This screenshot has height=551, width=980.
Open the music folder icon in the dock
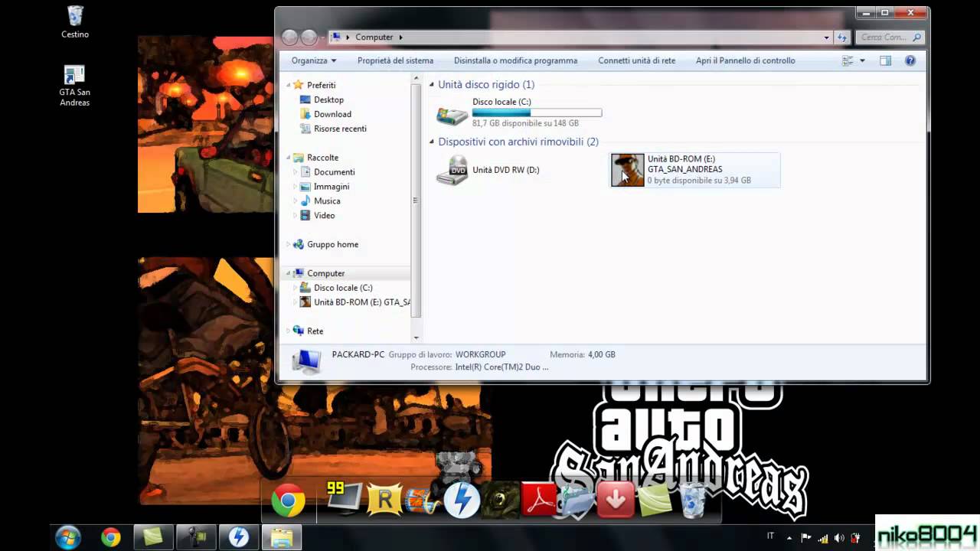pos(577,501)
